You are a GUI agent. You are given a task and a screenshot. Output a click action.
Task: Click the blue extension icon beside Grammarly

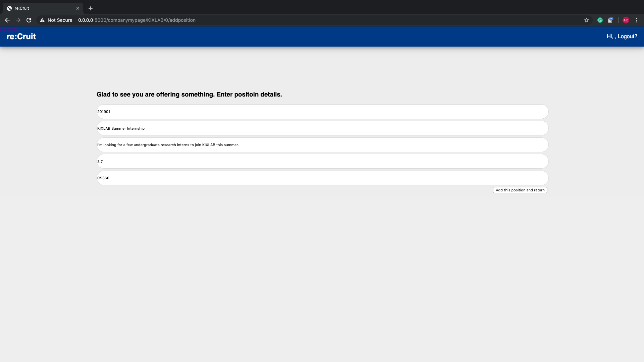[610, 20]
